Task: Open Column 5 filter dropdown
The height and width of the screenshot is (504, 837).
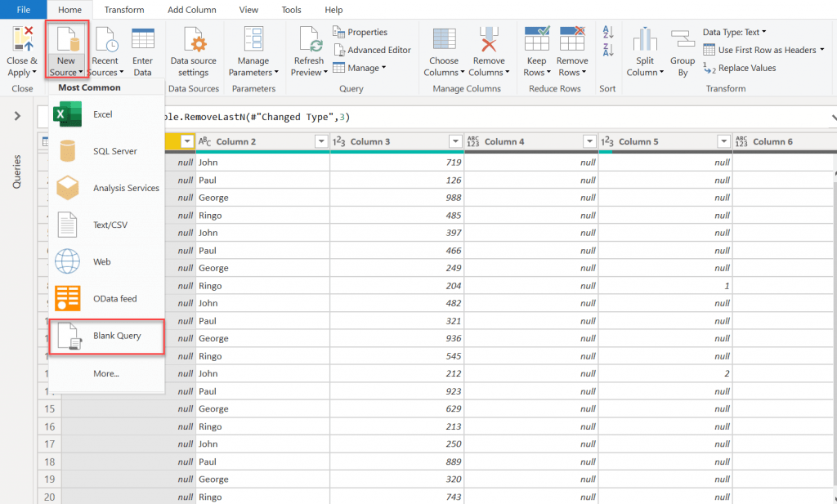Action: coord(723,141)
